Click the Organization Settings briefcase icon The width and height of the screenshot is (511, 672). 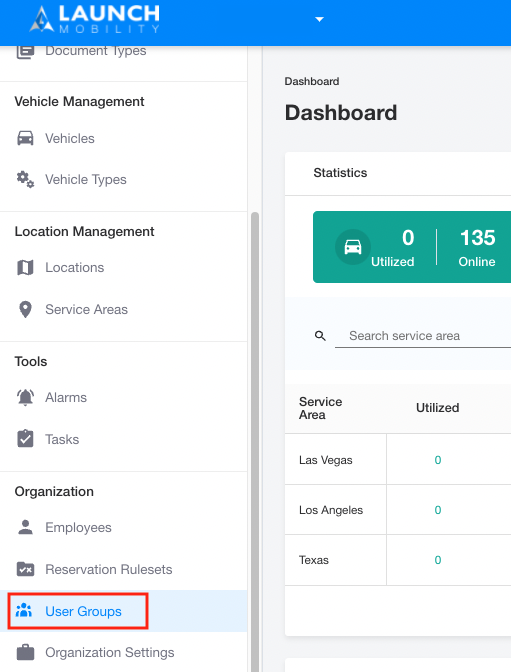[x=25, y=652]
